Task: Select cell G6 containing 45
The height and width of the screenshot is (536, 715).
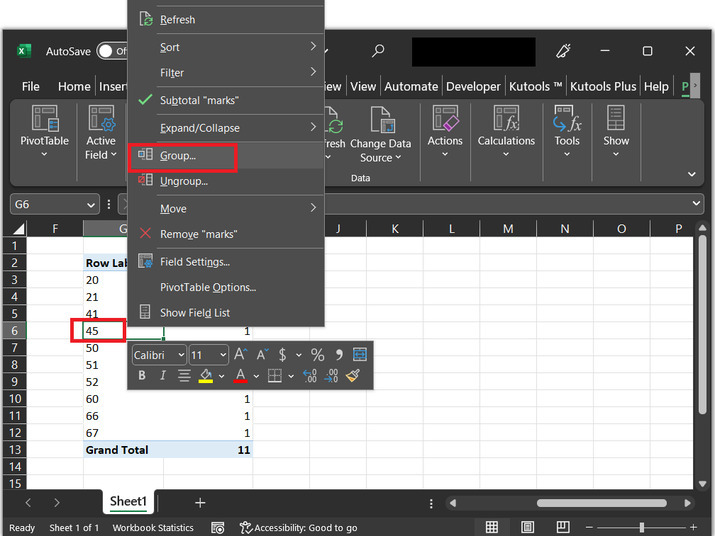Action: [x=98, y=331]
